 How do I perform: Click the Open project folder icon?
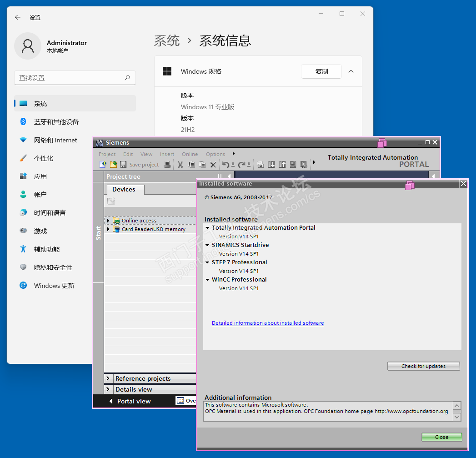(x=113, y=165)
